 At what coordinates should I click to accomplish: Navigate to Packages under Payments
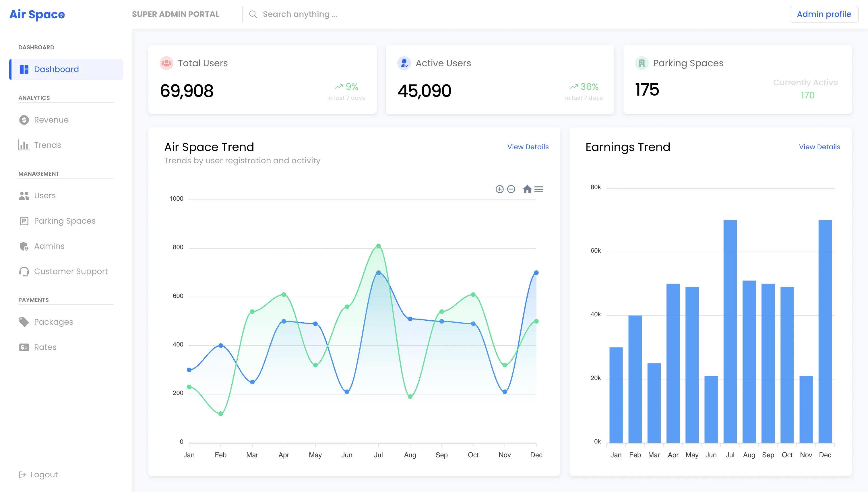tap(53, 322)
